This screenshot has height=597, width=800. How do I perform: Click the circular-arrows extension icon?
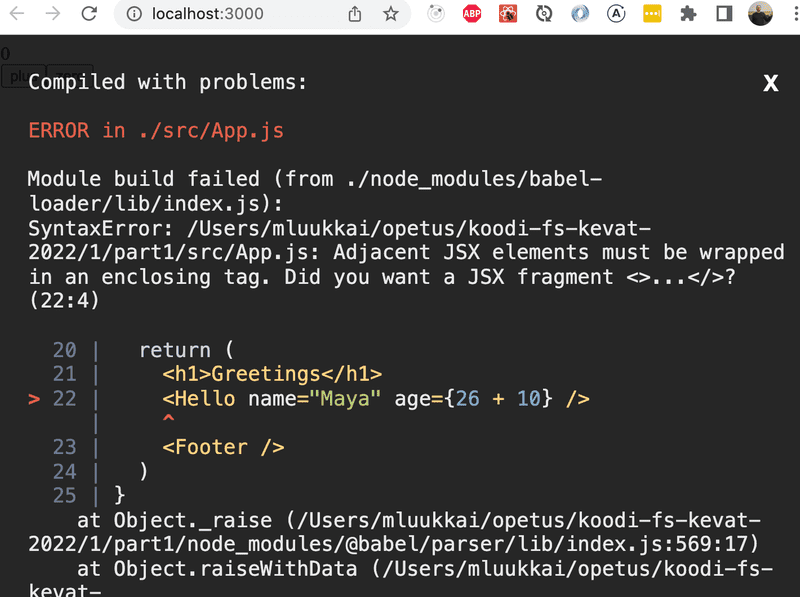click(x=543, y=14)
